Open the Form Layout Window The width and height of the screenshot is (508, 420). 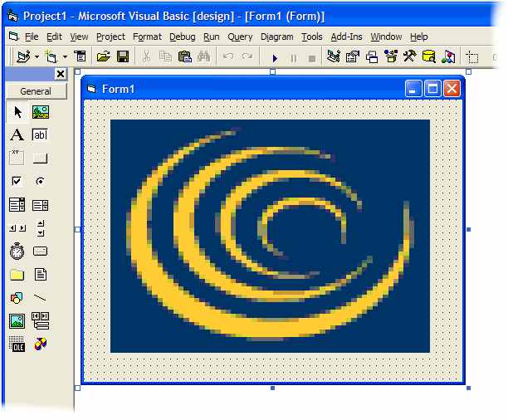(x=372, y=57)
